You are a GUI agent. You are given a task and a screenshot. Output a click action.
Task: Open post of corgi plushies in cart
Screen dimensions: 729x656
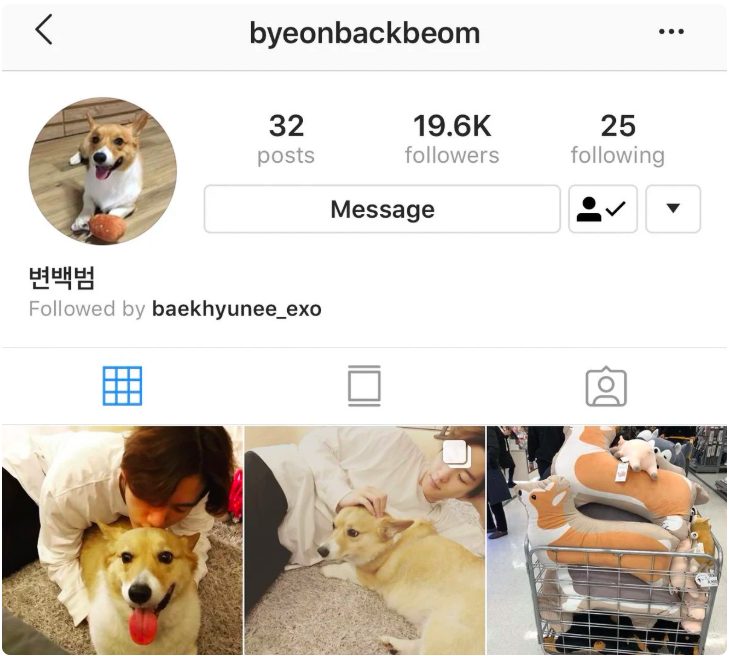pos(607,540)
